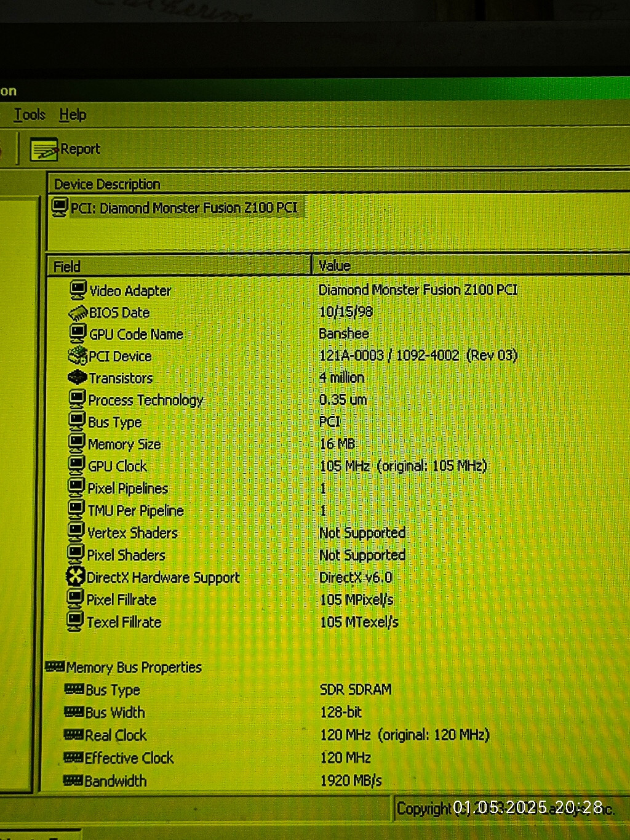Select the Texel Fillrate field label

coord(124,622)
